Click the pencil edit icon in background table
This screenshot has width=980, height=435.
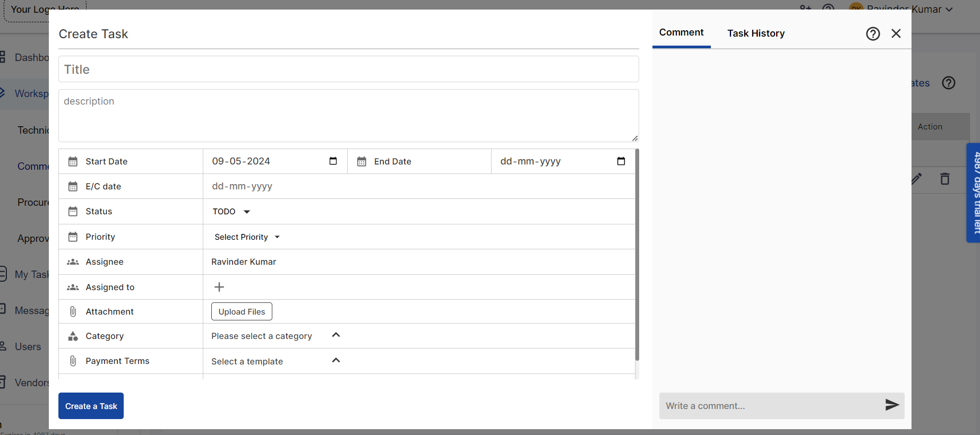917,179
